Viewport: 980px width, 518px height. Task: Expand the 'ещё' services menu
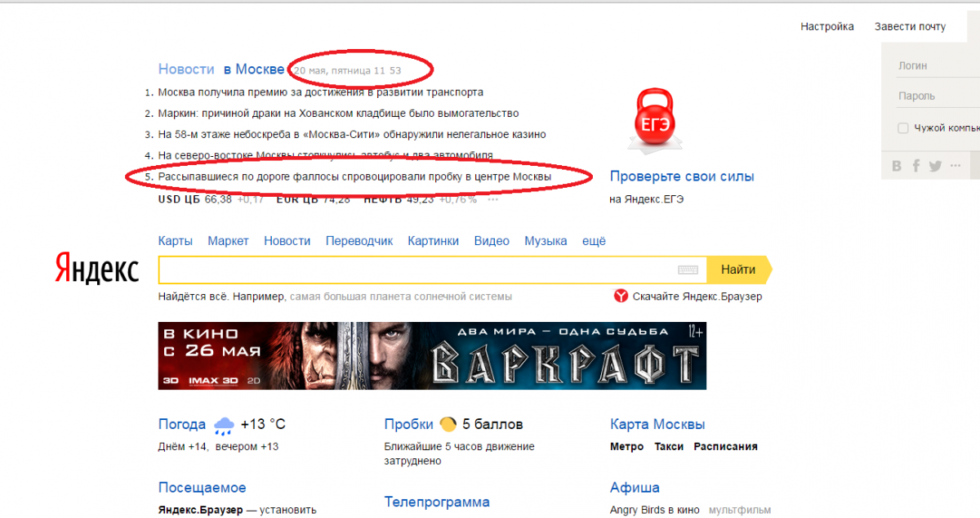[x=594, y=241]
